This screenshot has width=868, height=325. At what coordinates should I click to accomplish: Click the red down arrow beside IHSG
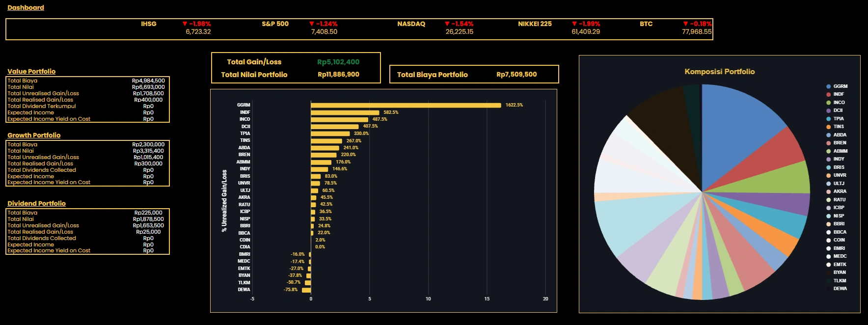point(185,24)
